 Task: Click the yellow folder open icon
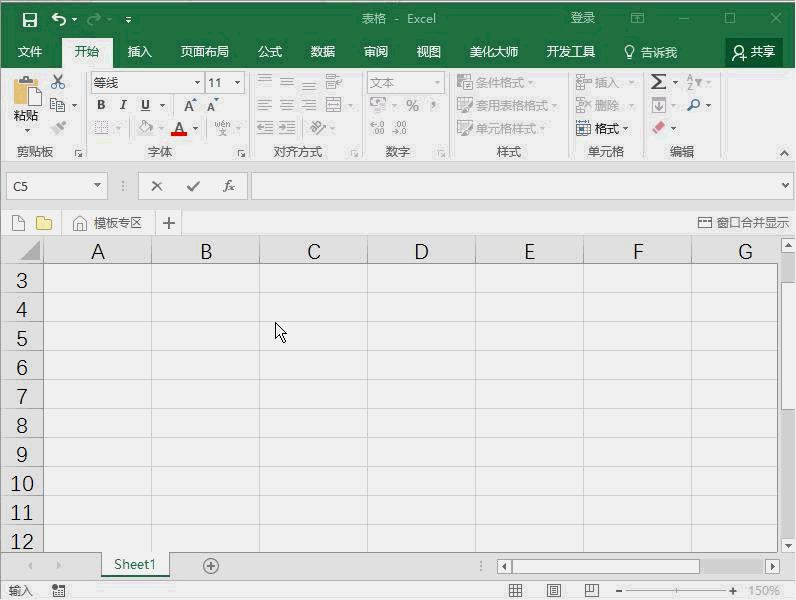[44, 223]
